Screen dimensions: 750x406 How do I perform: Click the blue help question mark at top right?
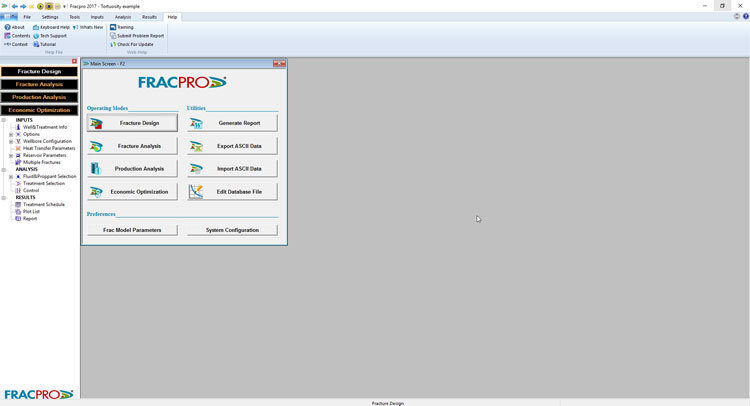pos(746,17)
